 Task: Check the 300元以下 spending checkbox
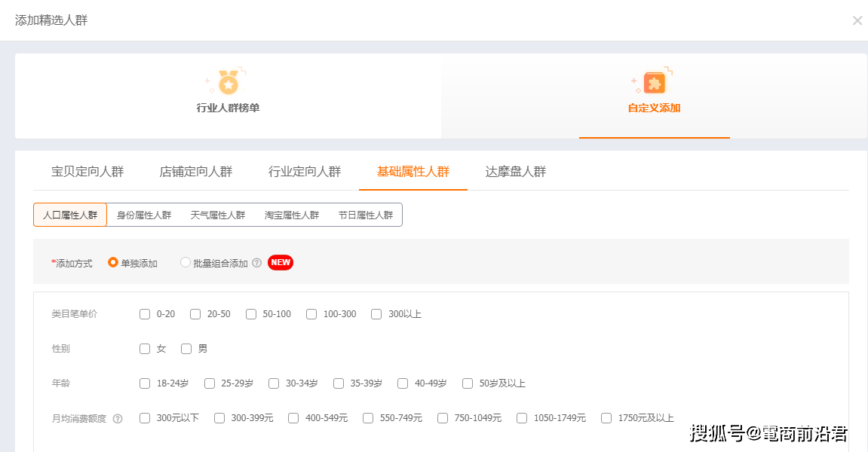pyautogui.click(x=145, y=418)
